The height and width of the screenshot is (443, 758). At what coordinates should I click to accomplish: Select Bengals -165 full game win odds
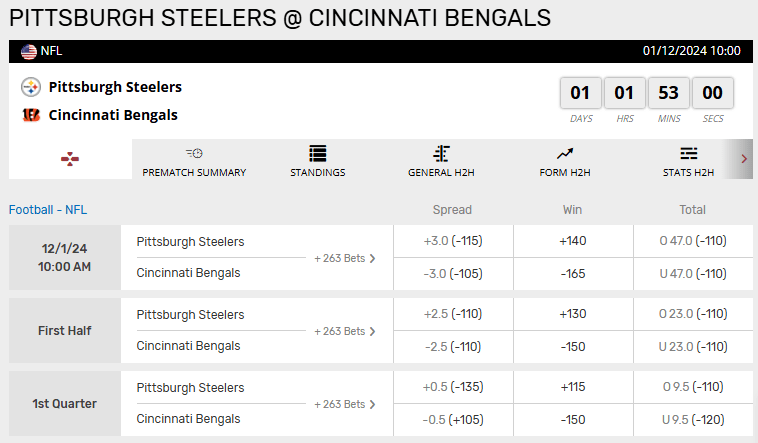coord(573,273)
